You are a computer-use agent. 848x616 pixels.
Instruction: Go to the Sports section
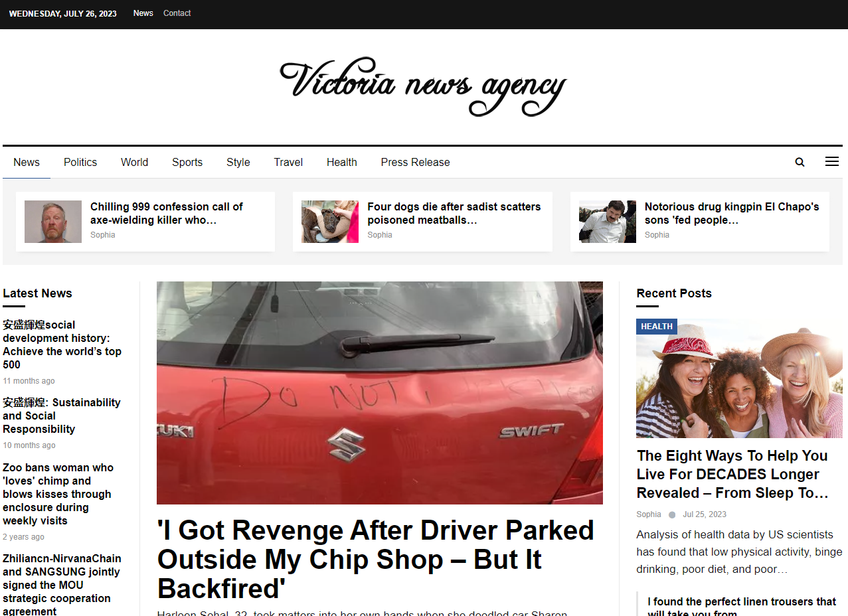tap(187, 162)
